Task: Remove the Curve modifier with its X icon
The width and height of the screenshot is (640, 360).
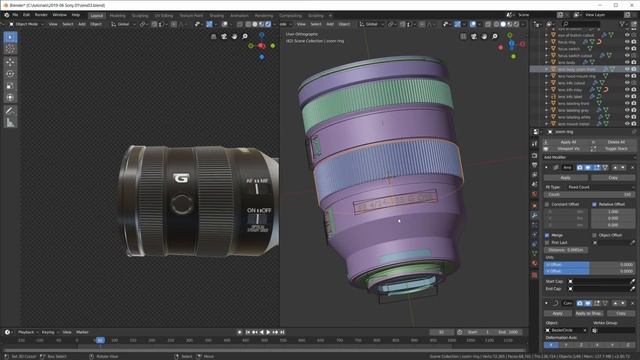Action: (633, 303)
